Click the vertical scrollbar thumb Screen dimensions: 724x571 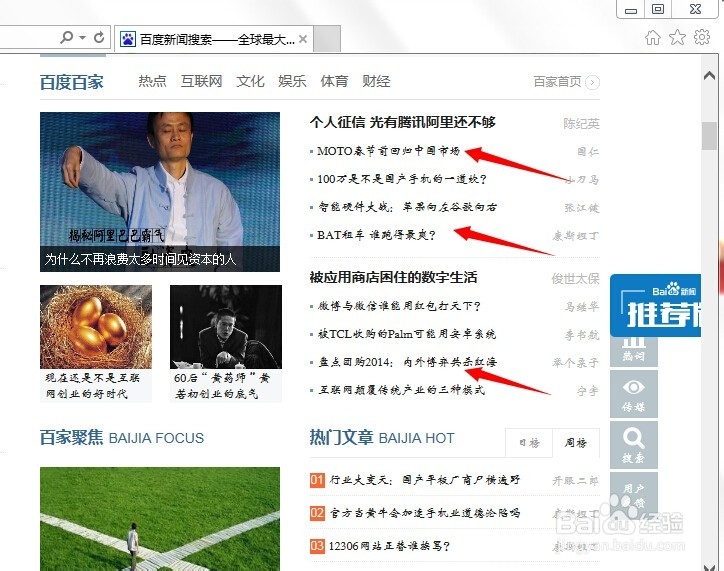[709, 136]
